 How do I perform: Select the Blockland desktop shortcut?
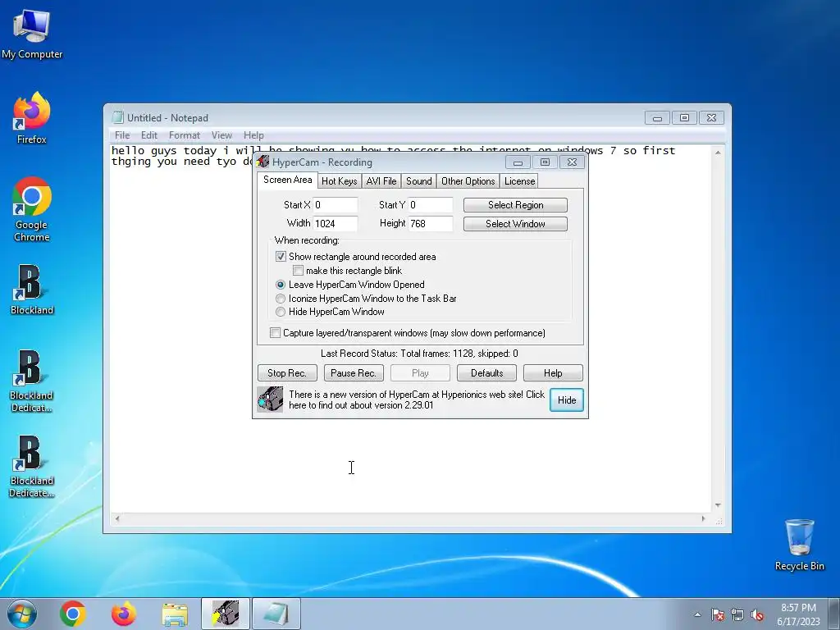32,290
